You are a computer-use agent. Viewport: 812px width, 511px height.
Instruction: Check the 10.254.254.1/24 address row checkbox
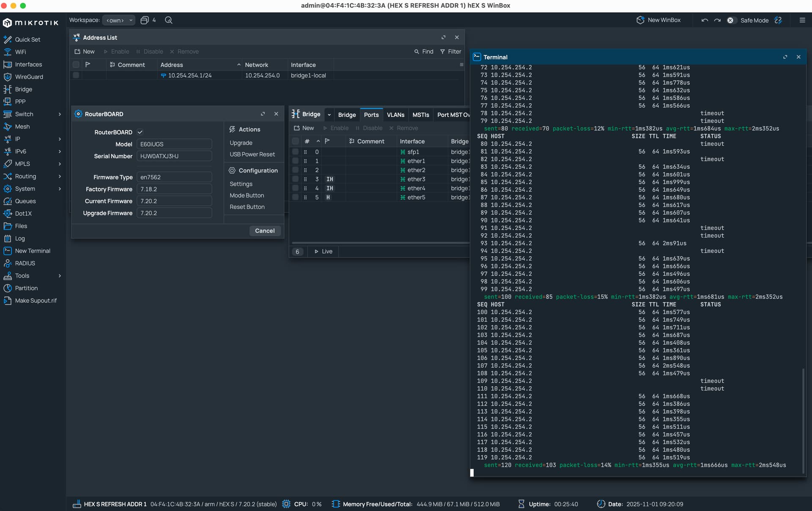pos(76,75)
